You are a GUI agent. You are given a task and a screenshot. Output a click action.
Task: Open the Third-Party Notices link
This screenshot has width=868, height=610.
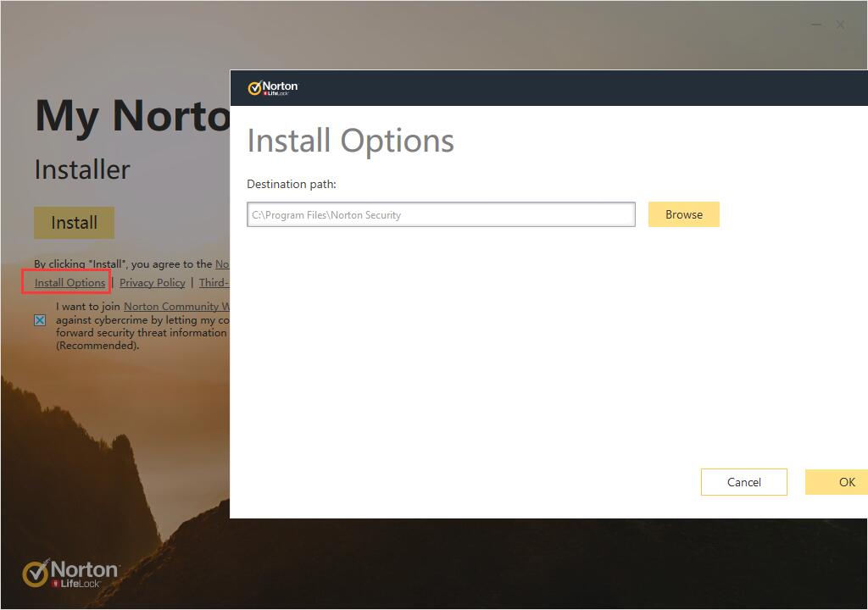[x=214, y=282]
